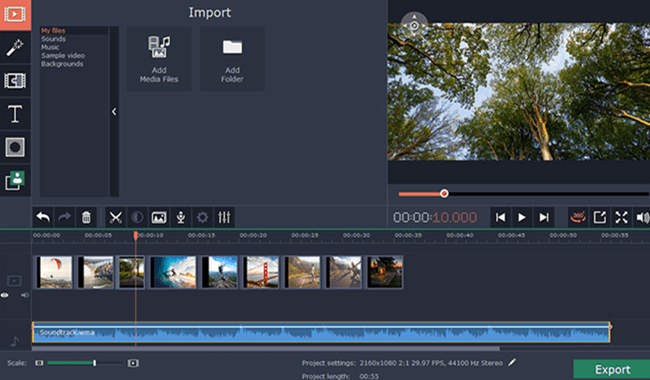Open the Transitions panel icon
650x380 pixels.
15,80
